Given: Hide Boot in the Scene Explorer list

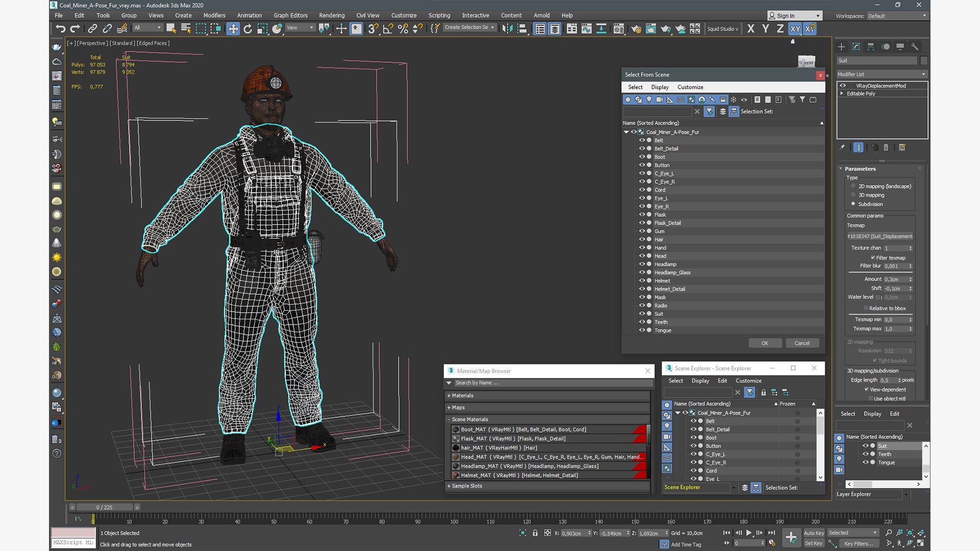Looking at the screenshot, I should 693,438.
